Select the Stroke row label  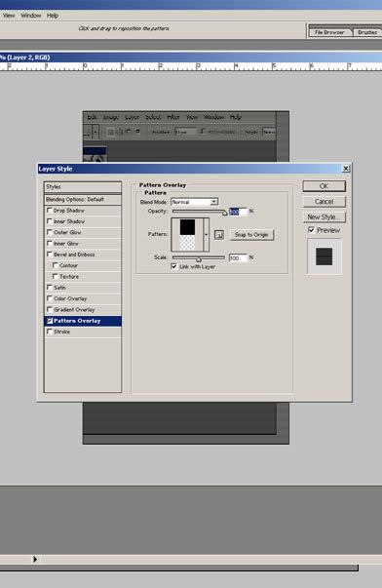61,332
